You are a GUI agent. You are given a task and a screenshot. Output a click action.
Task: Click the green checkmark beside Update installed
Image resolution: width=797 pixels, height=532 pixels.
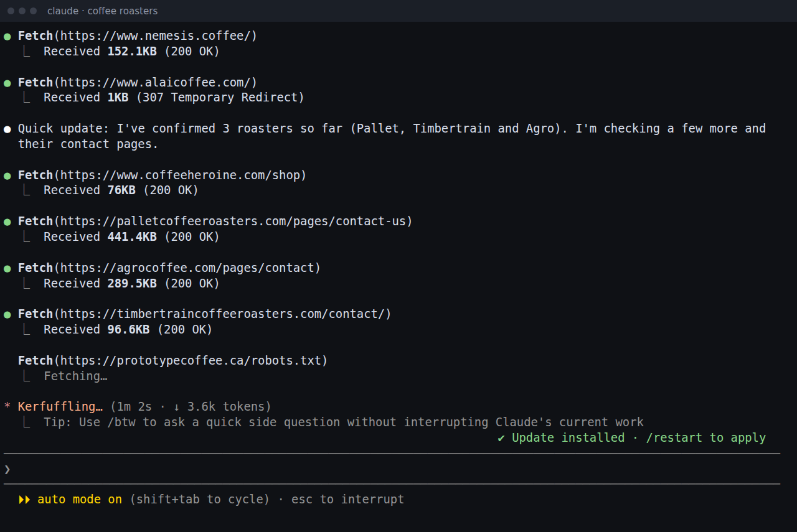(x=501, y=438)
